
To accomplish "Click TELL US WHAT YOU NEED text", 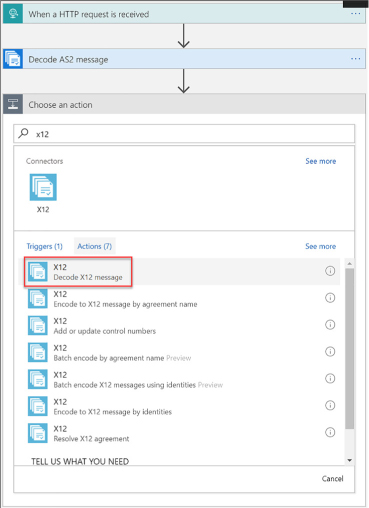I will (80, 461).
